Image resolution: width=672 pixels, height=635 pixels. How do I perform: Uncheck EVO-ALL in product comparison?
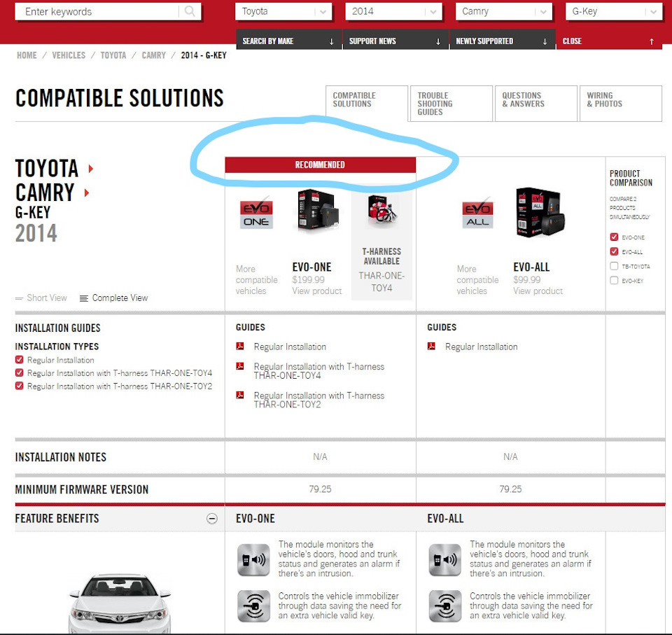[614, 251]
